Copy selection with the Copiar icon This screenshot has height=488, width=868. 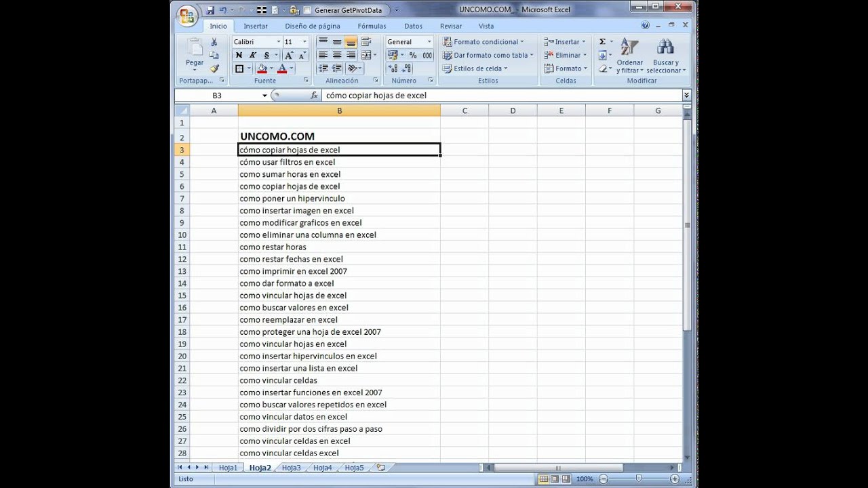click(x=214, y=55)
